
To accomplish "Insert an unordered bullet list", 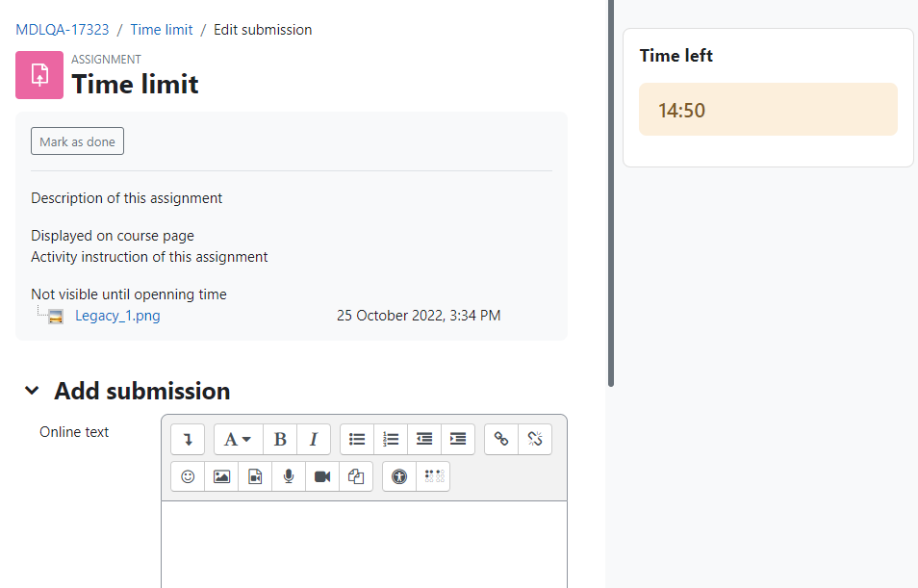I will point(357,439).
